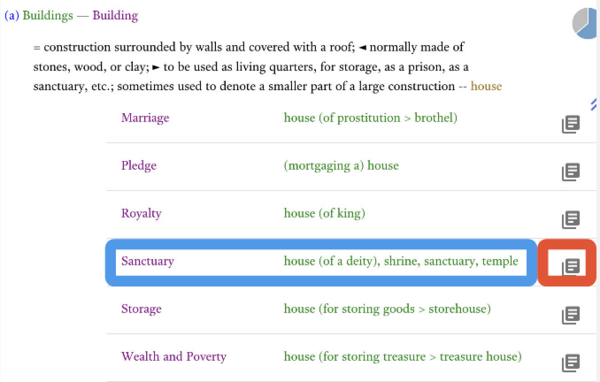Click the document icon in the Pledge row

point(571,172)
